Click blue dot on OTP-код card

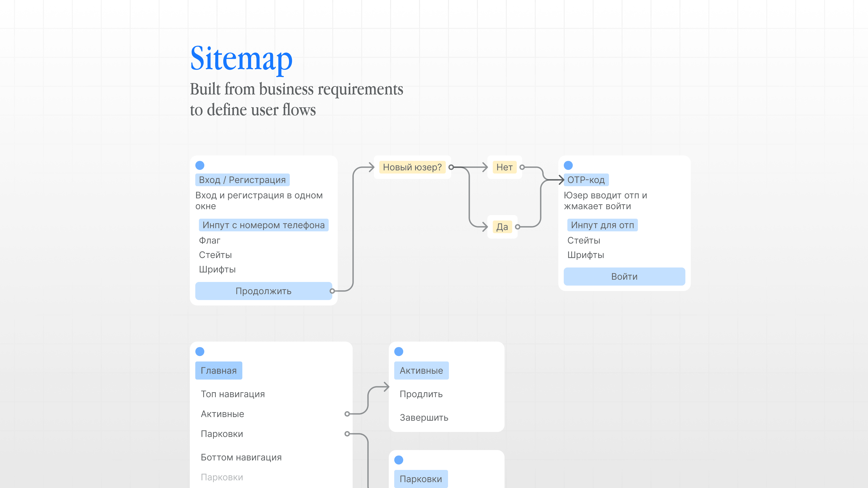click(x=568, y=165)
